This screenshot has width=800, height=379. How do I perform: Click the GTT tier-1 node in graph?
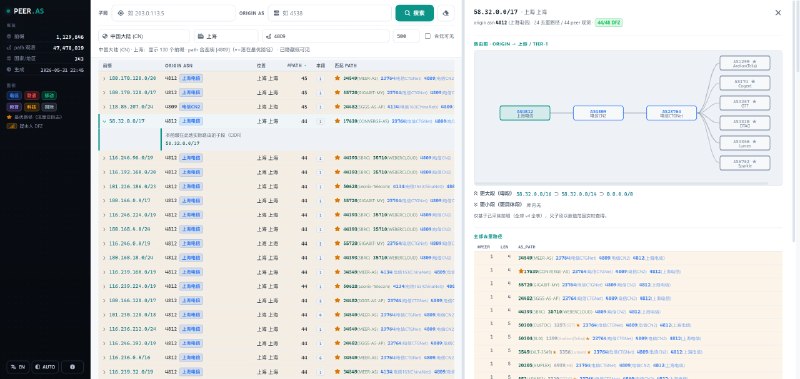pos(745,103)
